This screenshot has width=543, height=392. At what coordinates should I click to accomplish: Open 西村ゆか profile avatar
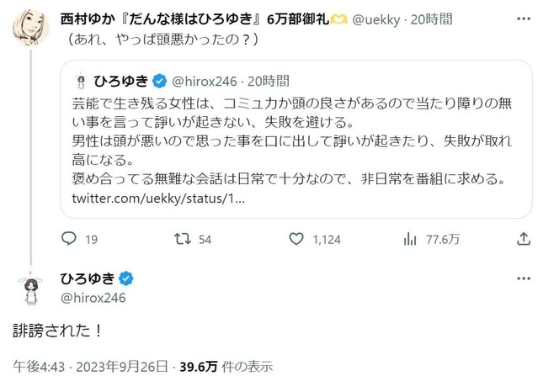pos(29,29)
